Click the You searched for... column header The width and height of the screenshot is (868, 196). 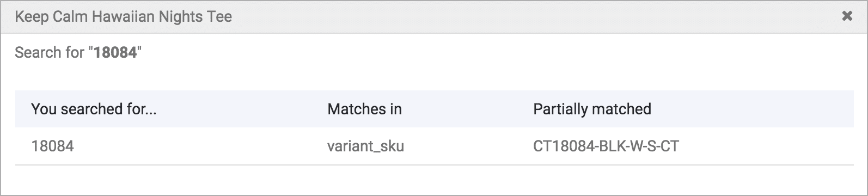pos(94,109)
